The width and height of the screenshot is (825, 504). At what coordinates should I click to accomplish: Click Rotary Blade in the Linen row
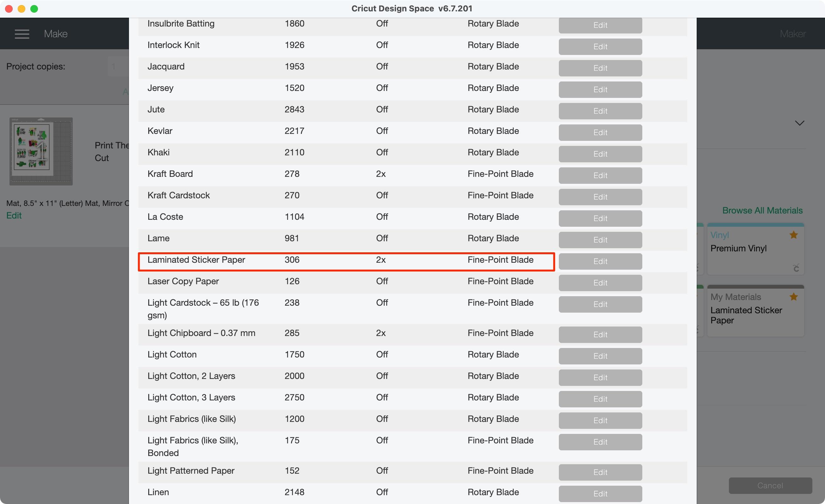[493, 492]
